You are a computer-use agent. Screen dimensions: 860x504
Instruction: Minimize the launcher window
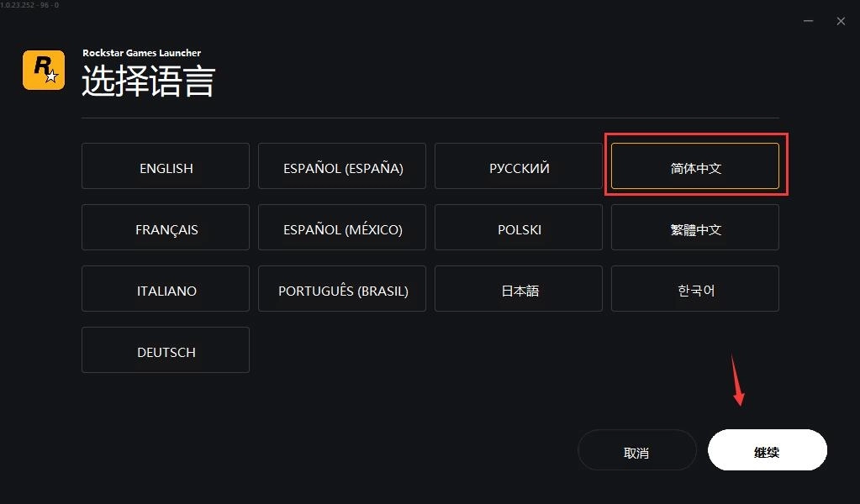click(x=808, y=21)
